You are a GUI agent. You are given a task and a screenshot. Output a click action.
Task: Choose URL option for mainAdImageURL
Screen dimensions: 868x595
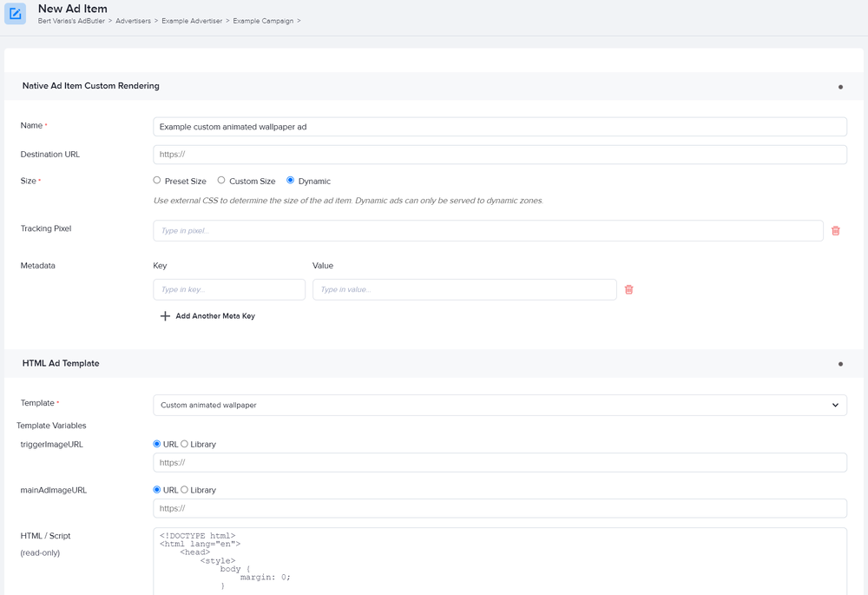156,490
